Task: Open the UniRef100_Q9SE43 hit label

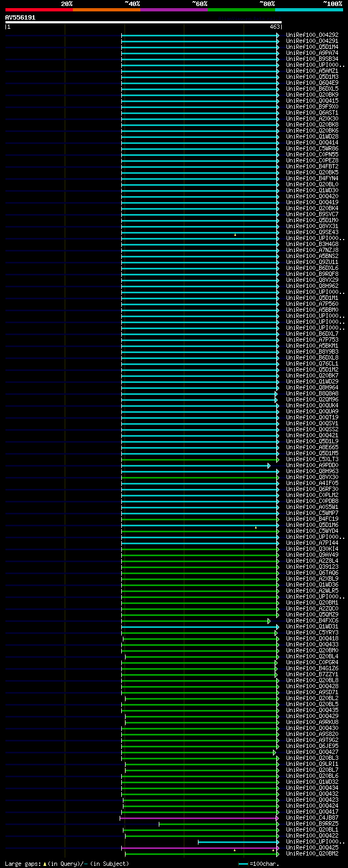Action: (x=312, y=232)
